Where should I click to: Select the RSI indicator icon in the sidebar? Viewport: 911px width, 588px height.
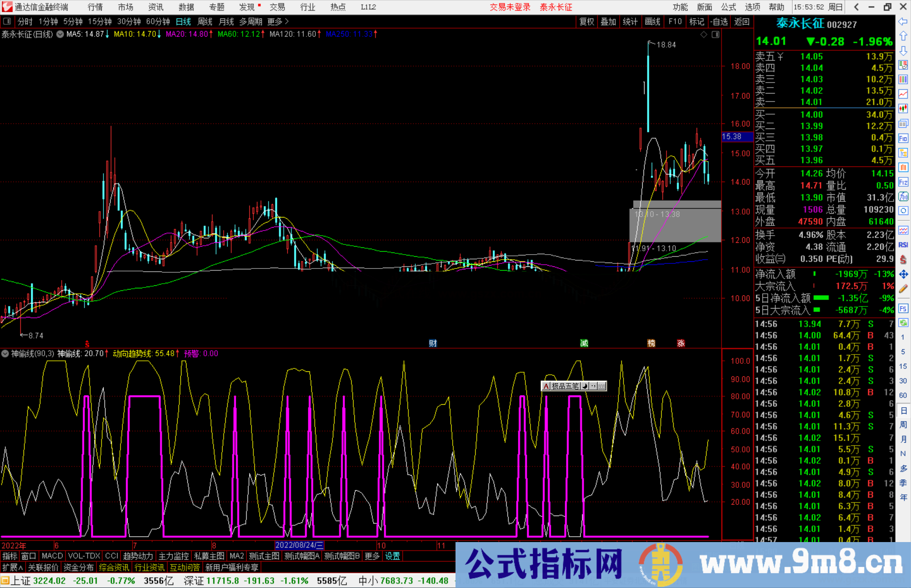click(x=903, y=244)
